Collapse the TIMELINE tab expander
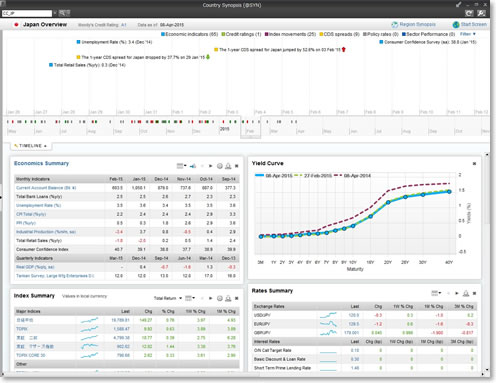Viewport: 498px width, 383px height. click(30, 146)
